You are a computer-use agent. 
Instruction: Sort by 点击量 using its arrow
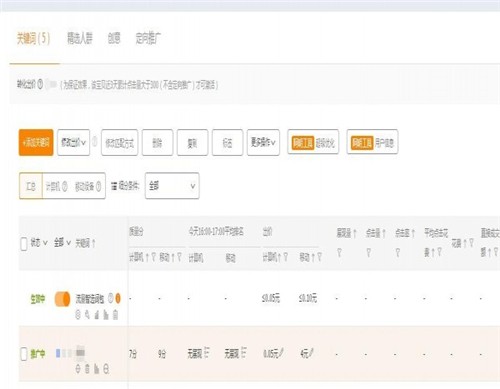pos(384,233)
